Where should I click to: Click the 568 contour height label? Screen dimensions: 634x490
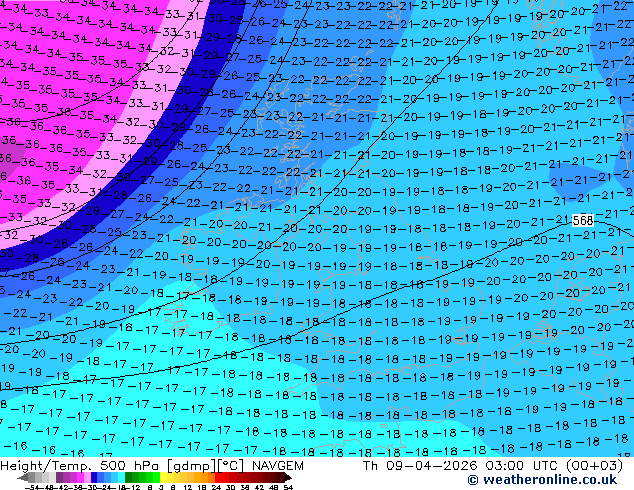(583, 220)
